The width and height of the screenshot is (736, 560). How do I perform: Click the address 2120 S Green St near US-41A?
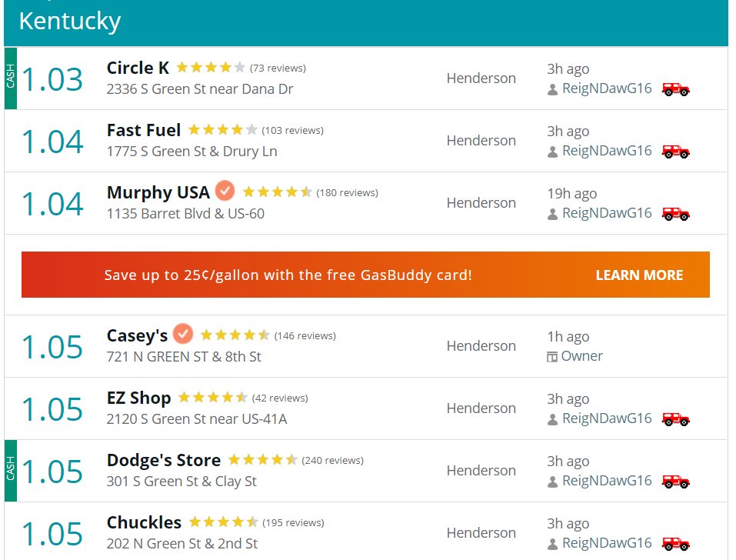[197, 418]
